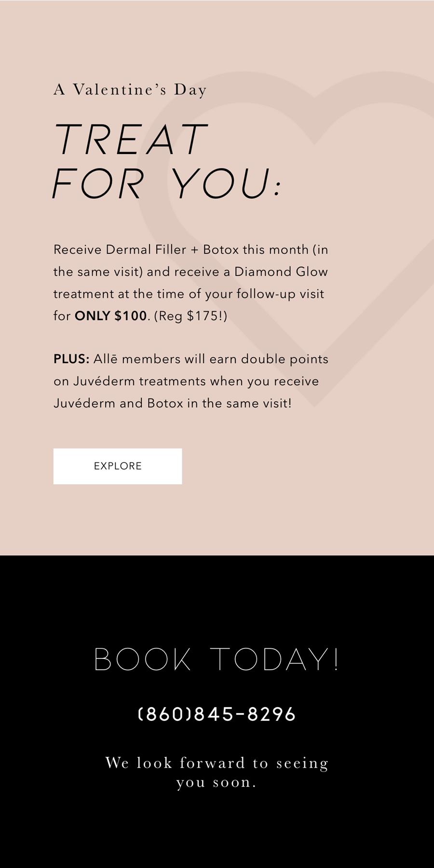Click the EXPLORE button
The width and height of the screenshot is (434, 868).
118,466
